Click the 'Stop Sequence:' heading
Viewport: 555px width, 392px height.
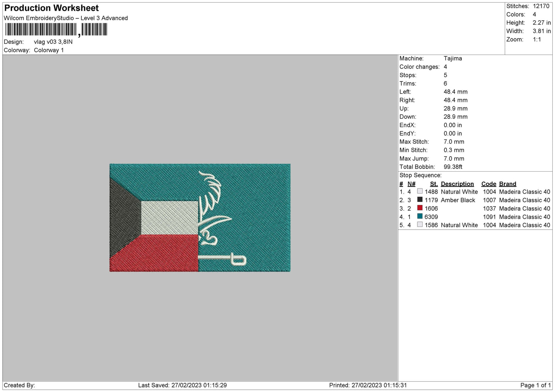click(x=421, y=175)
